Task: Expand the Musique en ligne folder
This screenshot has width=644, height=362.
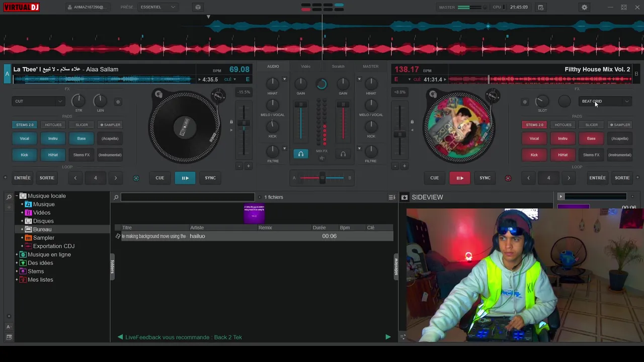Action: [x=17, y=255]
